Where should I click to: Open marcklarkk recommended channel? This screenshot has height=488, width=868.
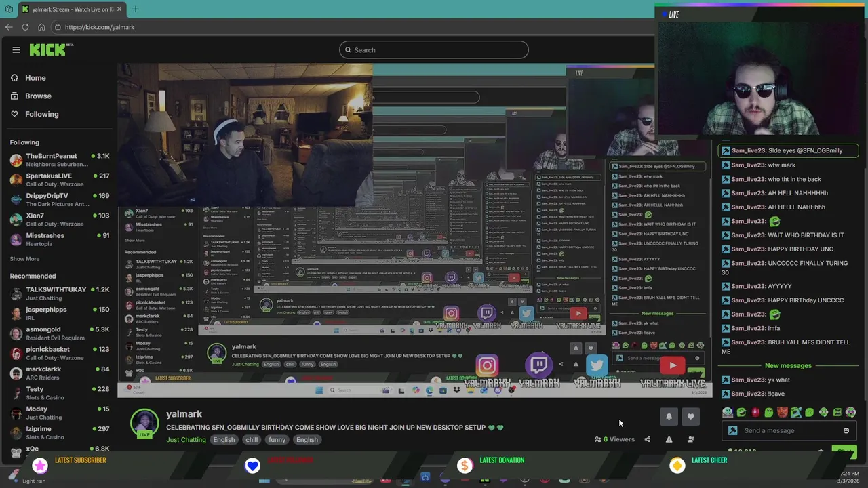coord(60,373)
